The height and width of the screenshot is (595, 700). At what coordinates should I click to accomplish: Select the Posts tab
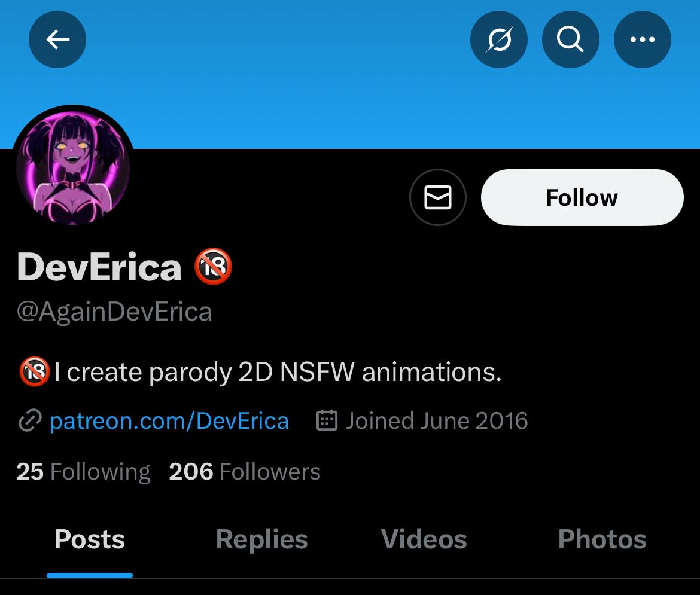click(90, 539)
